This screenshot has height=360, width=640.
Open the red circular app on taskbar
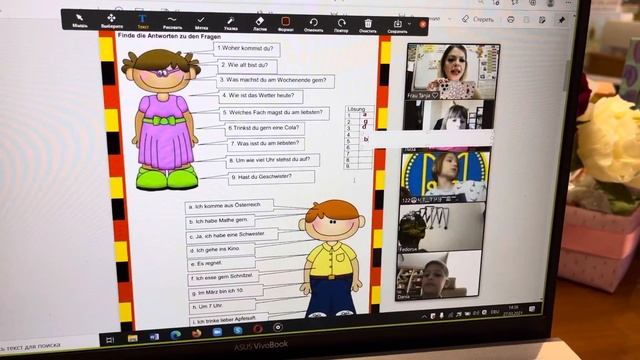tap(258, 329)
